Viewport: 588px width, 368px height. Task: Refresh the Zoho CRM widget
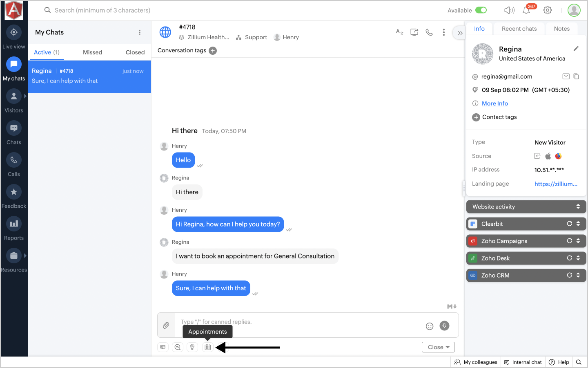tap(569, 275)
